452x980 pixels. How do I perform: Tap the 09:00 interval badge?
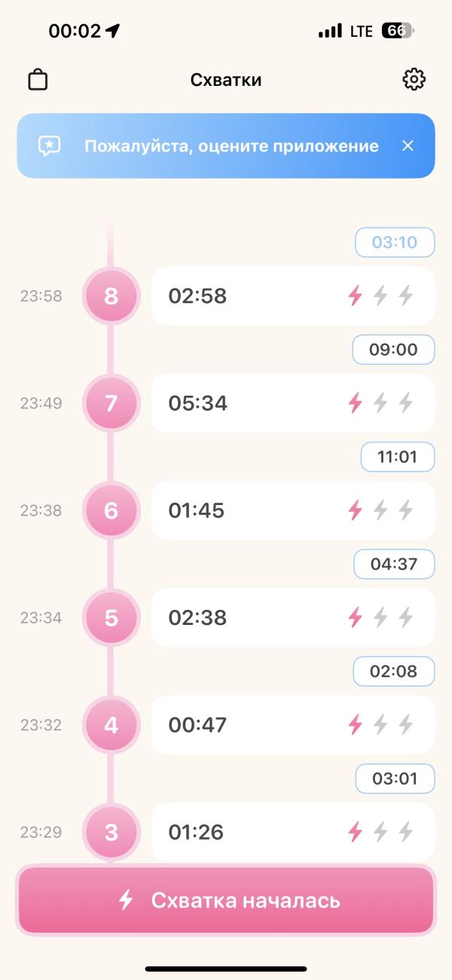(393, 350)
